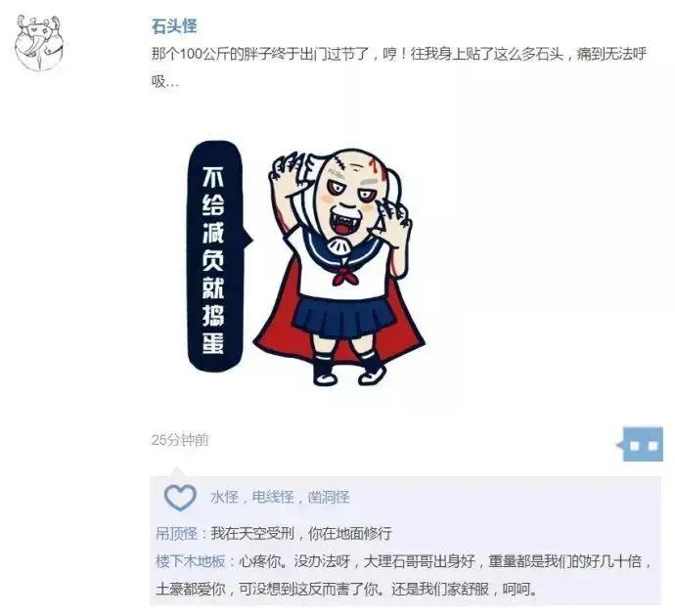Click the 25分钟前 timestamp

(180, 440)
